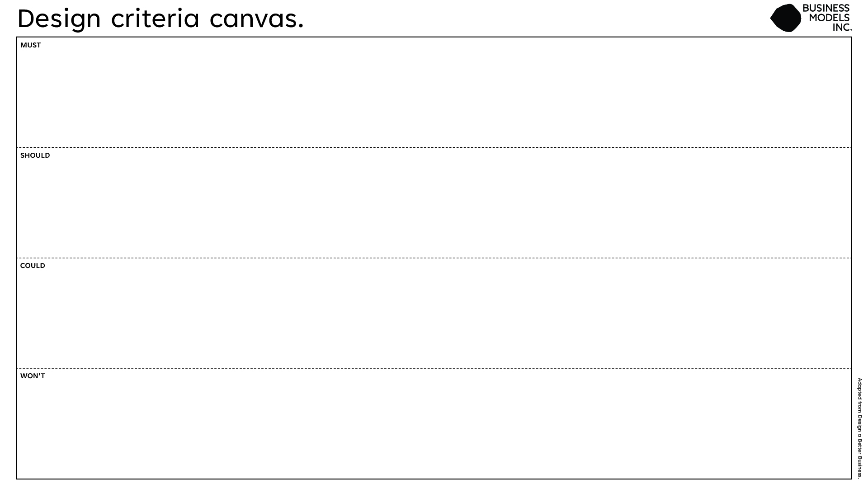Viewport: 868px width, 488px height.
Task: Select the SHOULD section label
Action: coord(35,155)
